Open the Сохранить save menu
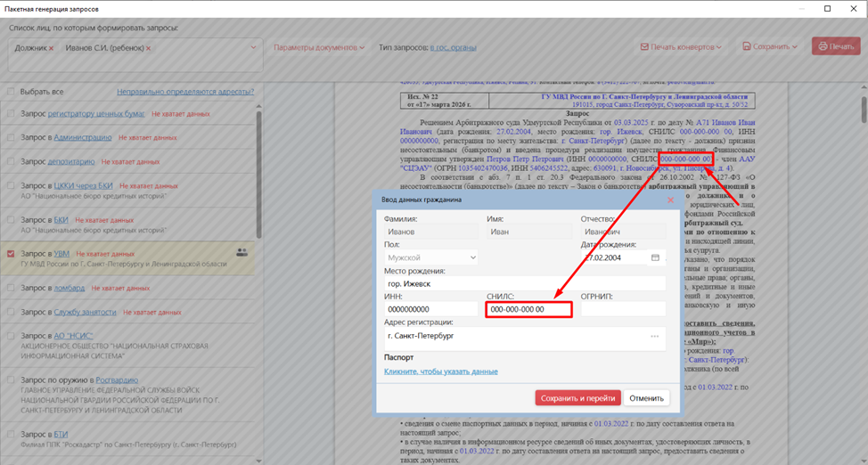This screenshot has width=868, height=465. (x=769, y=46)
